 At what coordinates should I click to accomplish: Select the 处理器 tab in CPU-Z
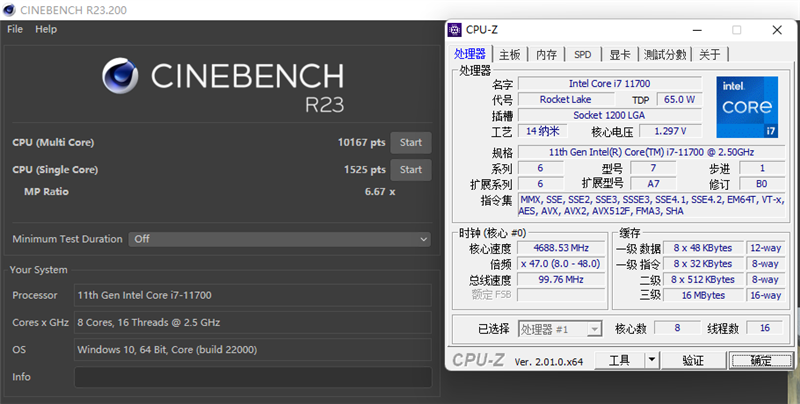point(470,54)
